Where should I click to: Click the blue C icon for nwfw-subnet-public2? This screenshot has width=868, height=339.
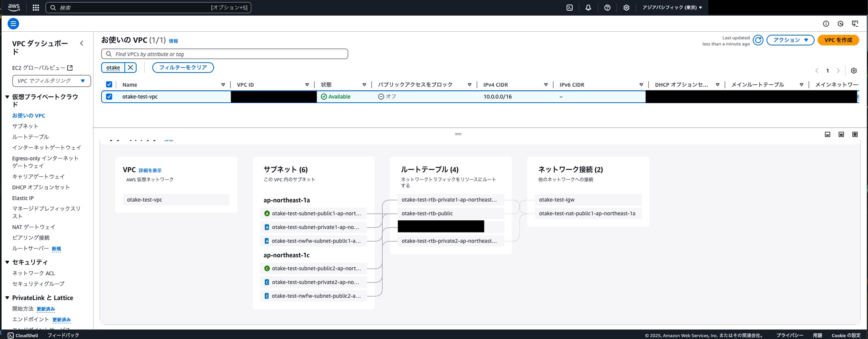[267, 296]
